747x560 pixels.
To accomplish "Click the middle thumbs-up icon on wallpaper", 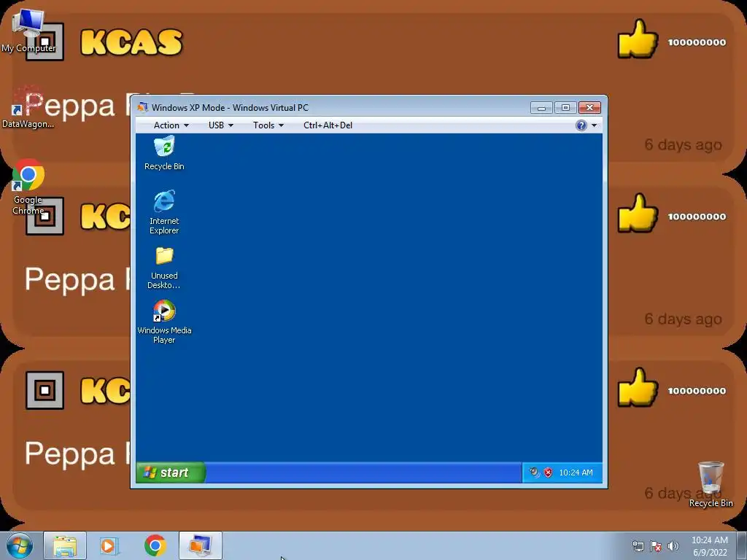I will pyautogui.click(x=638, y=214).
